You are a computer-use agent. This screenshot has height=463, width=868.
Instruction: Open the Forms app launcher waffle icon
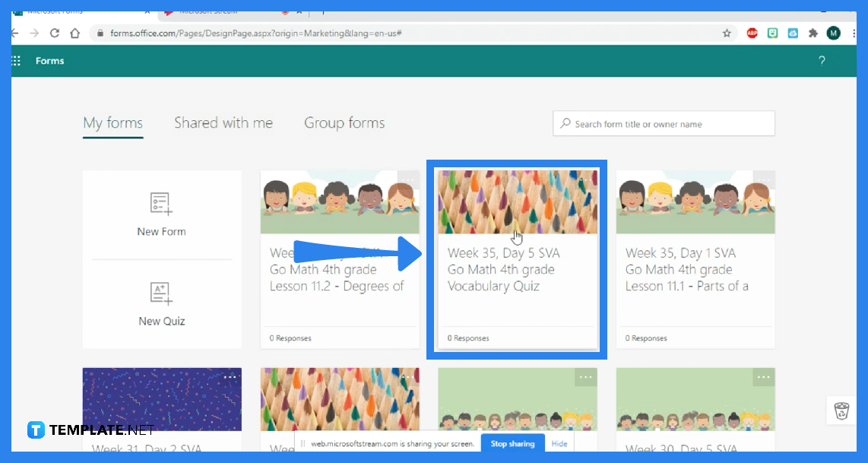14,61
